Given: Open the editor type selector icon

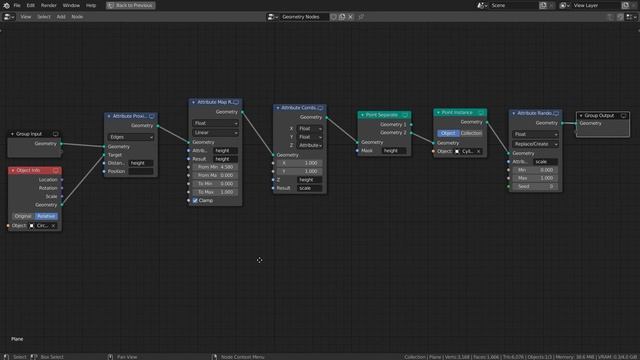Looking at the screenshot, I should pos(9,17).
